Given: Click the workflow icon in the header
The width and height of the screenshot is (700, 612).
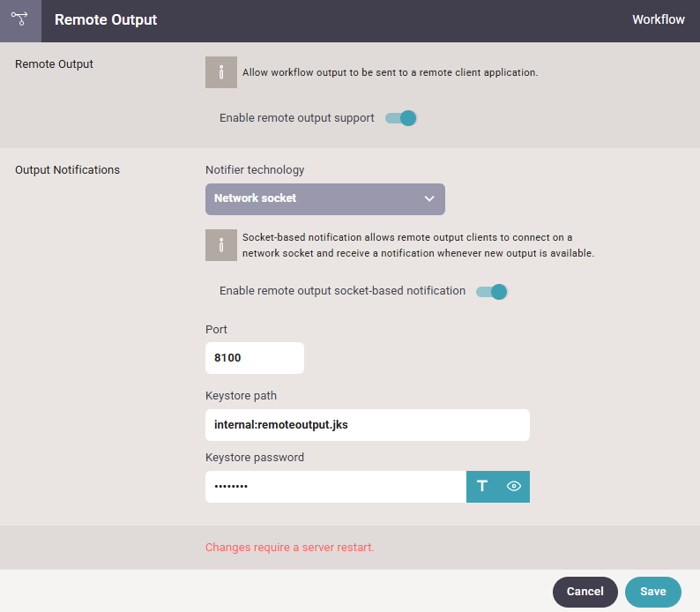Looking at the screenshot, I should click(x=19, y=19).
